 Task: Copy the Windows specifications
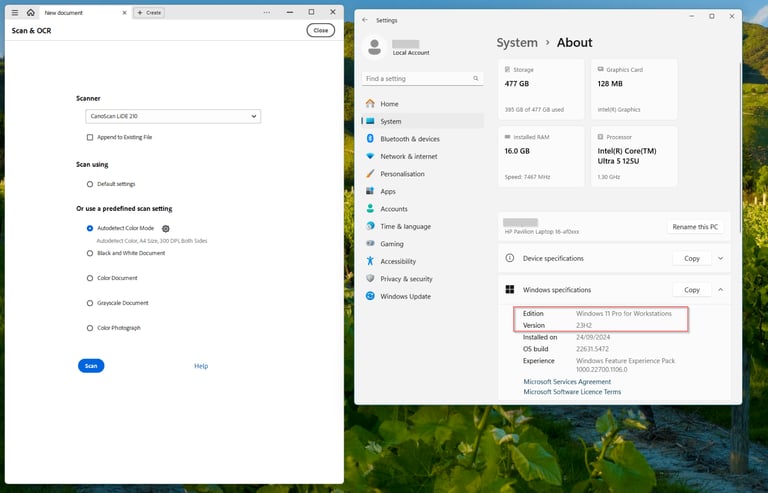tap(692, 290)
